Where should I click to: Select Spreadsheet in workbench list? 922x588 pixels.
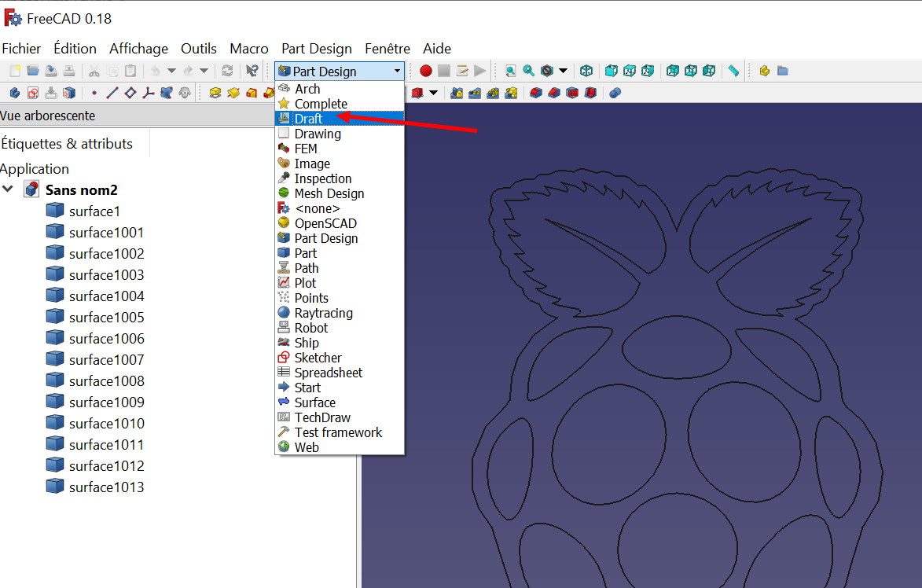click(x=340, y=373)
